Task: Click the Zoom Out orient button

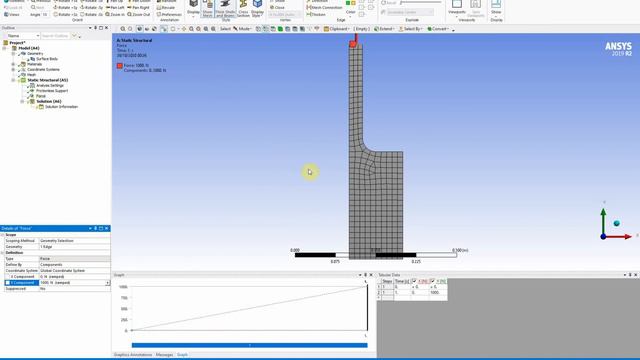Action: [x=138, y=14]
